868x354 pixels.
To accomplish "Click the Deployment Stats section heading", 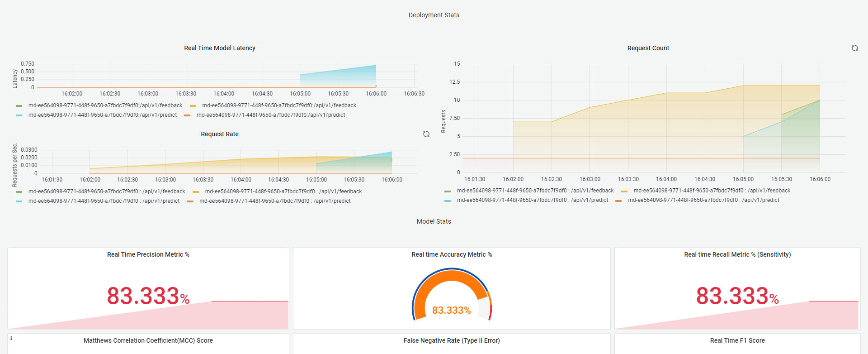I will [x=434, y=15].
